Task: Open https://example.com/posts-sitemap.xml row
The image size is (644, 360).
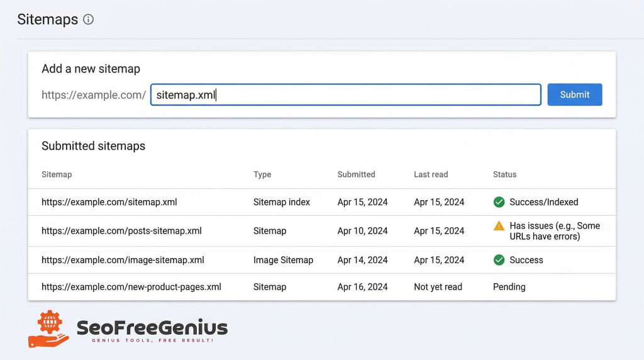Action: coord(322,231)
